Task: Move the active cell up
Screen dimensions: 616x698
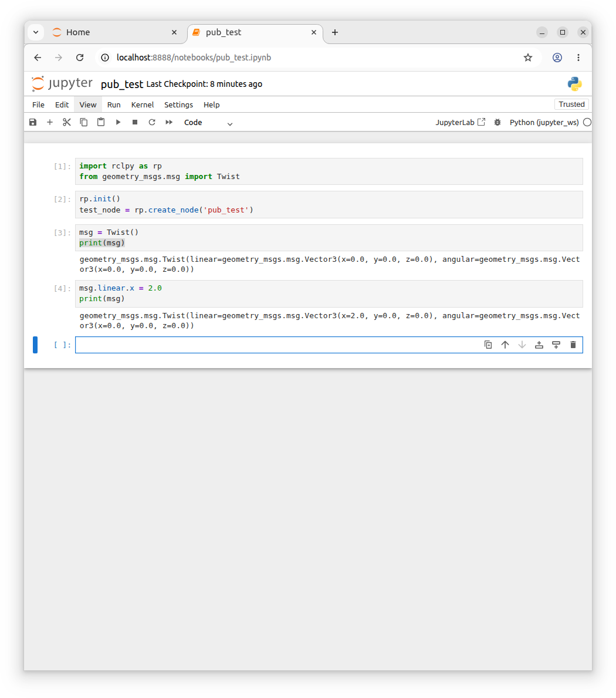Action: 505,345
